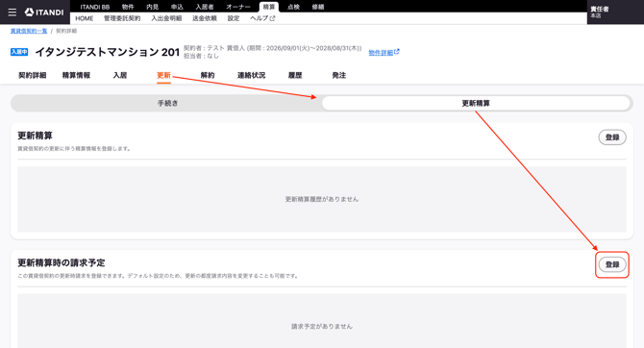Switch to the 連絡状況 tab

252,76
